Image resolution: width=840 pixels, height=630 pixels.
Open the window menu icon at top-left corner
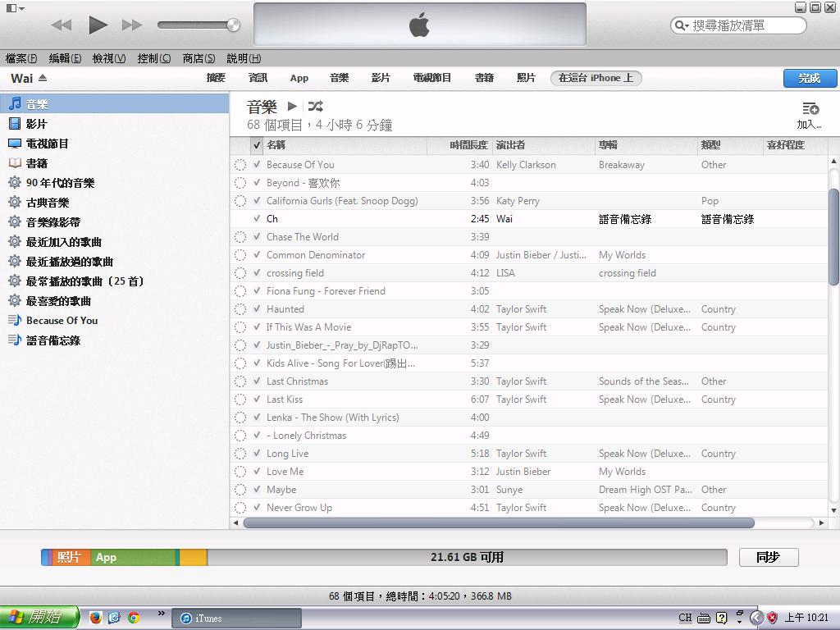point(15,8)
